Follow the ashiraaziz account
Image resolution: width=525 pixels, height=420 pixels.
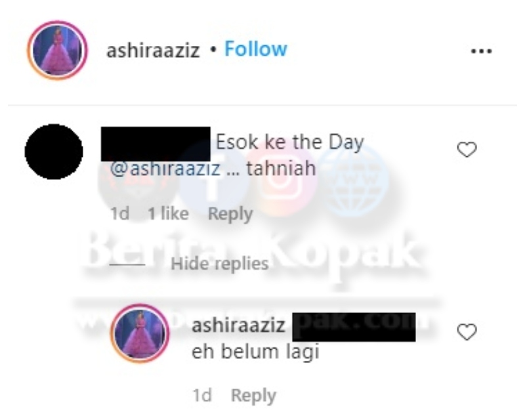(256, 49)
